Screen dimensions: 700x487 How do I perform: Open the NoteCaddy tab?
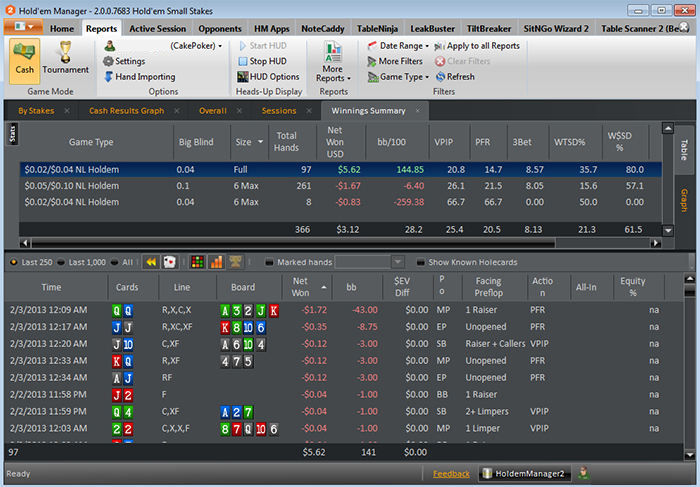(x=323, y=29)
